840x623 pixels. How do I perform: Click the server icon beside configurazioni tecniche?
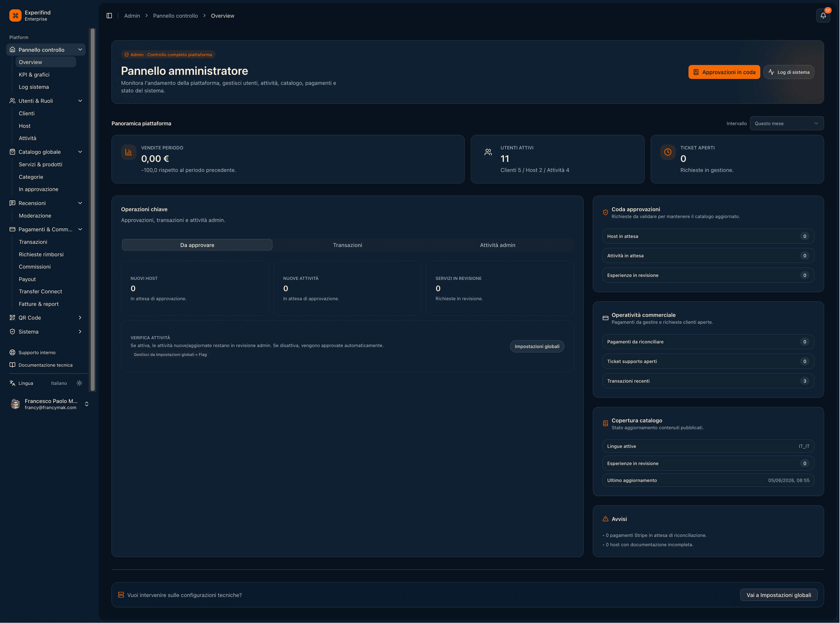click(x=121, y=595)
